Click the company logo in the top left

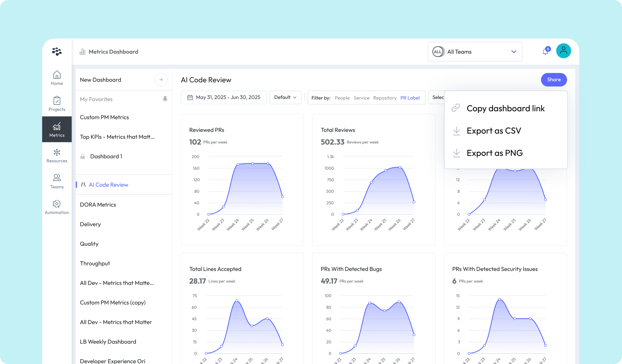coord(57,51)
